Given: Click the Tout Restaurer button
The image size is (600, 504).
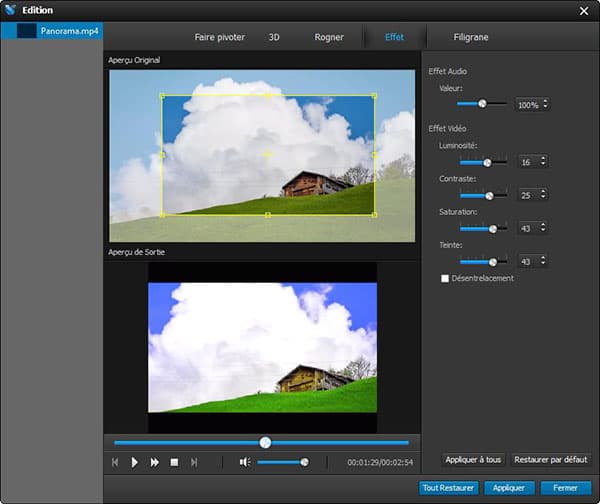Looking at the screenshot, I should click(447, 488).
